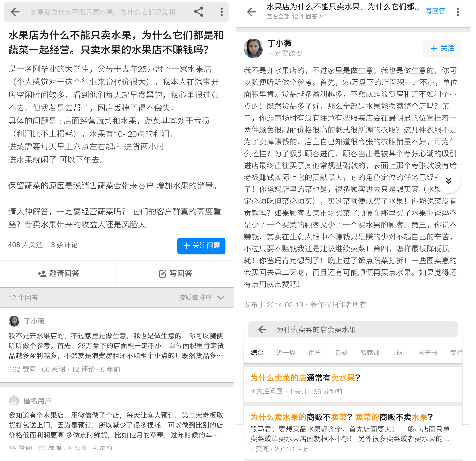
Task: Click 丁小薇's large profile avatar
Action: click(253, 48)
